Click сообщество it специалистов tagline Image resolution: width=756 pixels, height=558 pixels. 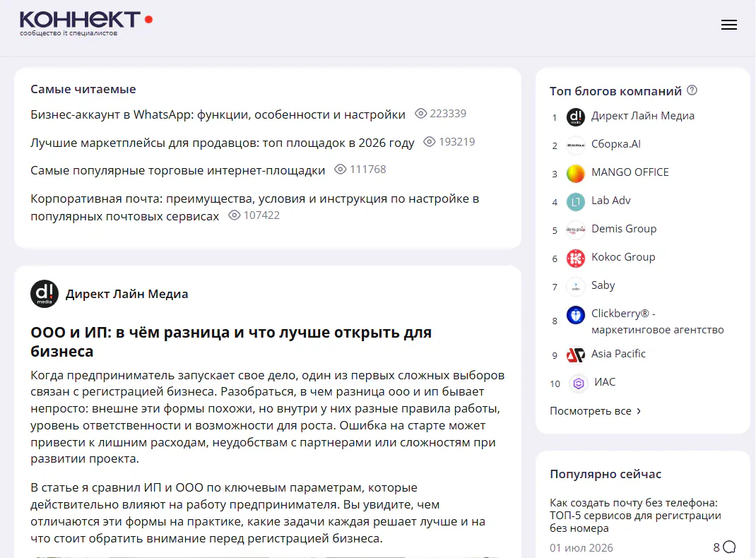click(x=69, y=33)
